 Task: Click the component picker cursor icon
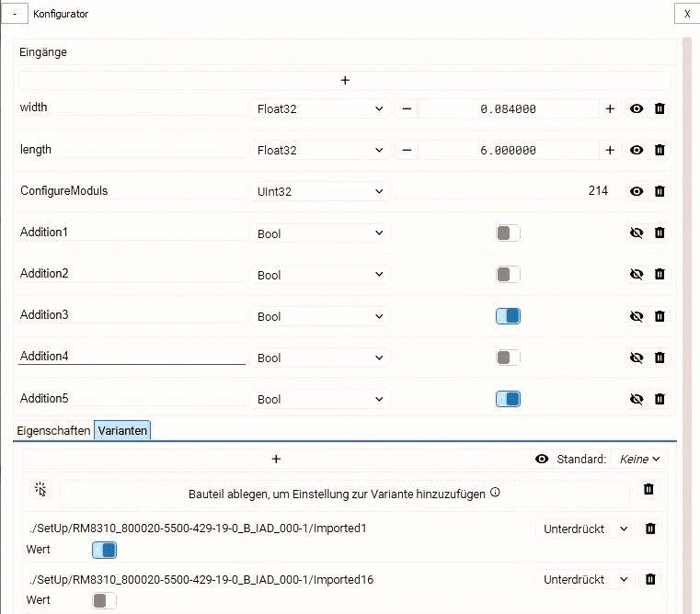click(40, 489)
